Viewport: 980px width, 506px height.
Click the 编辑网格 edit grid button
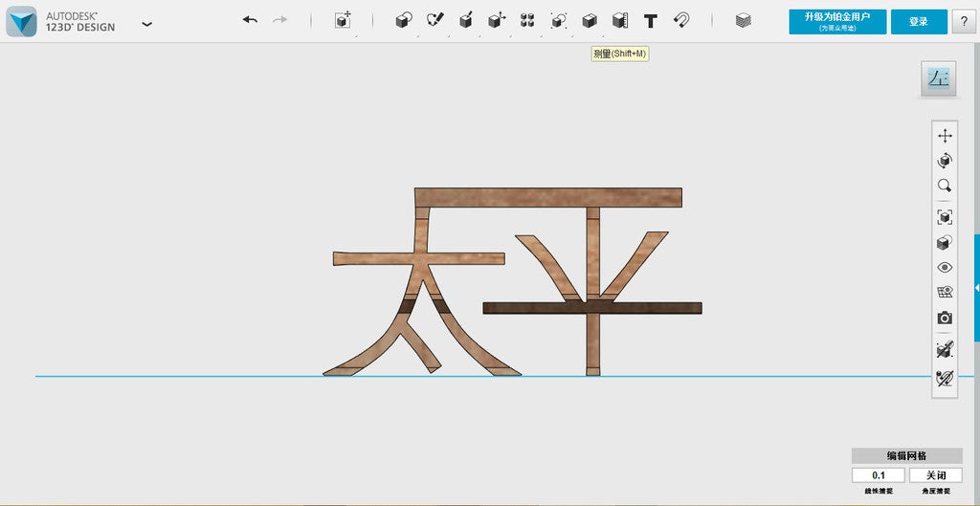[907, 456]
